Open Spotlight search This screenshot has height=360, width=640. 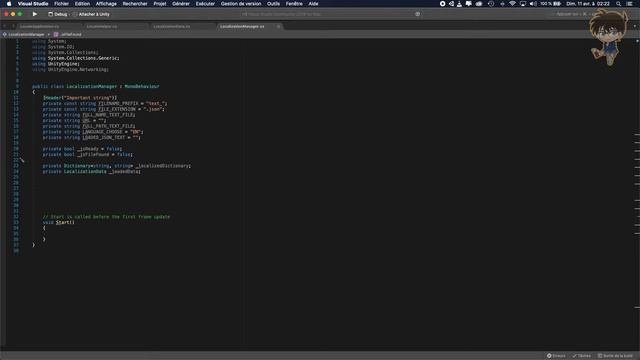click(x=619, y=4)
